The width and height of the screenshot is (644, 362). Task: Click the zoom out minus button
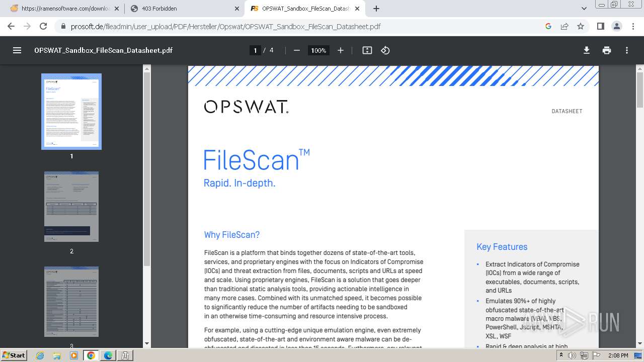[297, 50]
